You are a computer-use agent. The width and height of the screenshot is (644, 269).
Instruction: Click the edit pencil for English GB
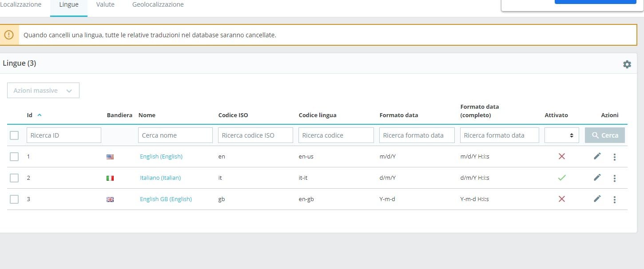[597, 199]
